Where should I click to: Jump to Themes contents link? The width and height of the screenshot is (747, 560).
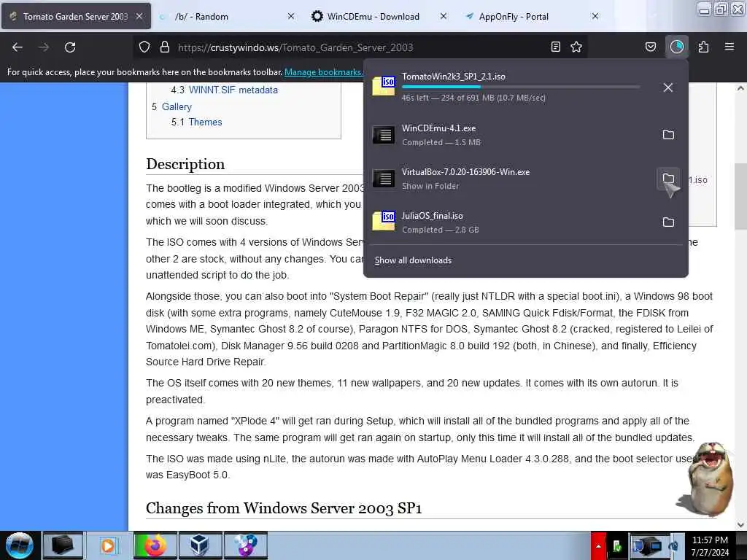(205, 122)
